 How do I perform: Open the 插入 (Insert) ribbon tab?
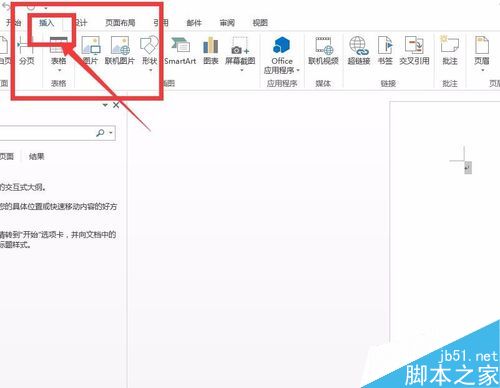coord(46,23)
